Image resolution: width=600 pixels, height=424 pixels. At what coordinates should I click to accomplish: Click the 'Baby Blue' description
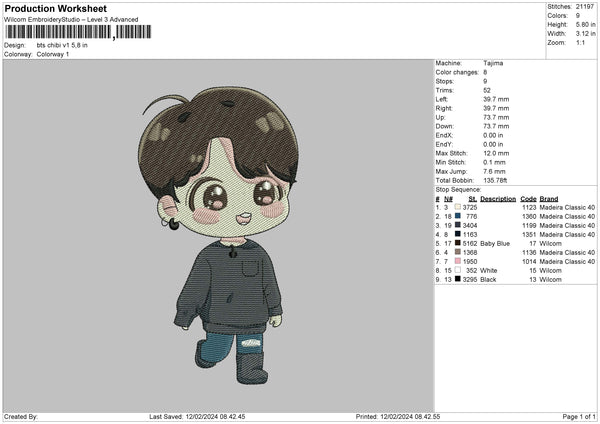tap(495, 243)
